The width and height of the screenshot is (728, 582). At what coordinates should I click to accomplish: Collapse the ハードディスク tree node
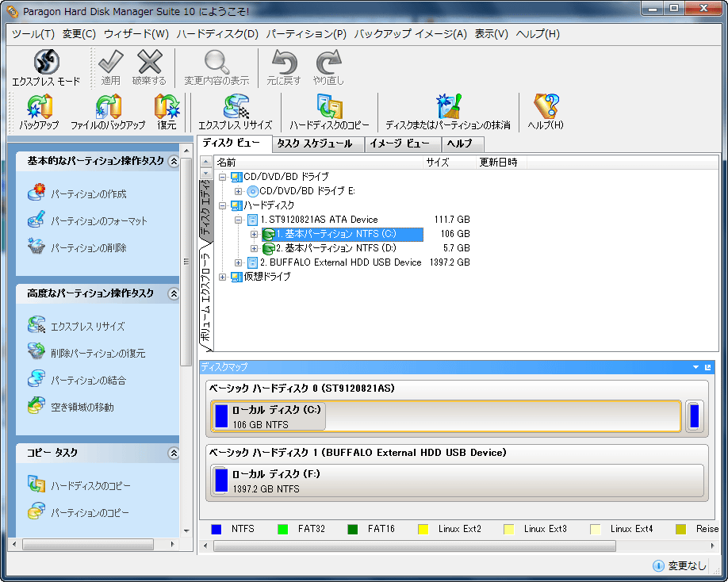click(222, 205)
